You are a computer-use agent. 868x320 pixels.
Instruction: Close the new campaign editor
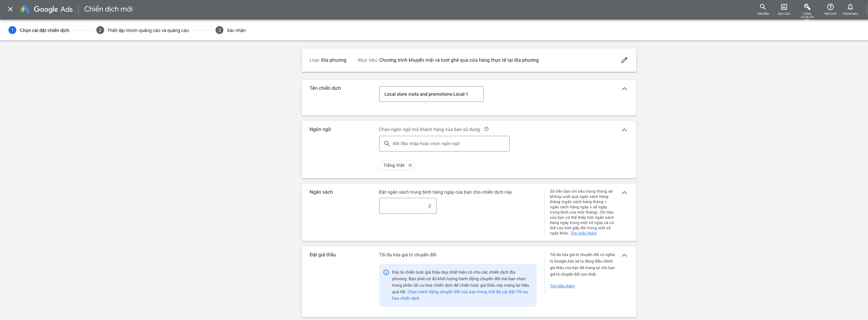pos(10,9)
